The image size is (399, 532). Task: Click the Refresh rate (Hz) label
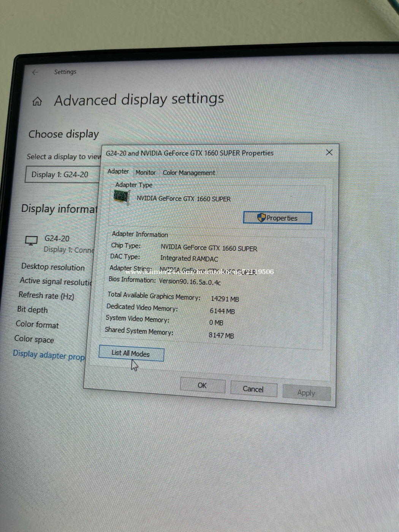point(46,296)
